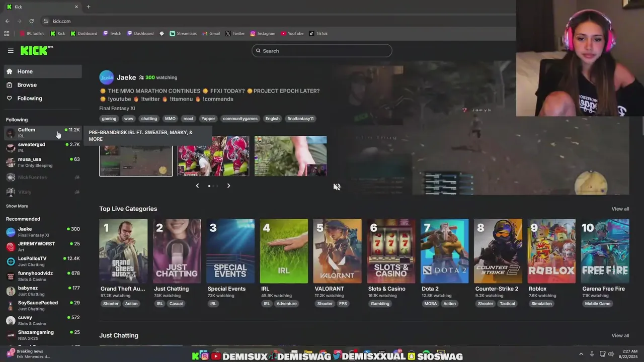644x362 pixels.
Task: Click the microphone icon in the system tray
Action: [x=592, y=354]
